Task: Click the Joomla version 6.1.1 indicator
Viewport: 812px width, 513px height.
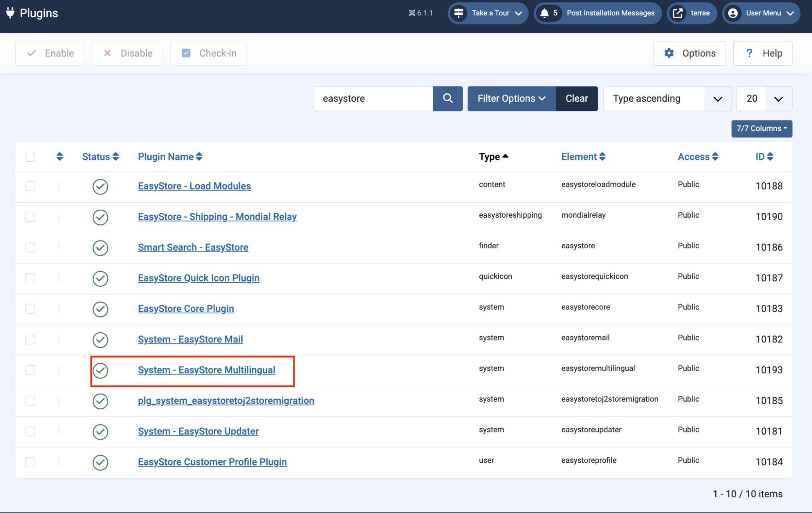Action: click(x=420, y=13)
